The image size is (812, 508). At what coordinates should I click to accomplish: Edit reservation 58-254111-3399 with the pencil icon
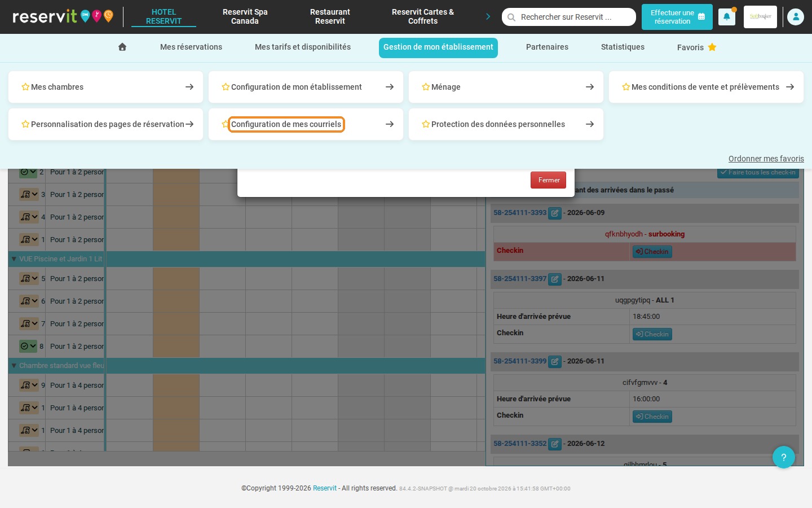[555, 361]
